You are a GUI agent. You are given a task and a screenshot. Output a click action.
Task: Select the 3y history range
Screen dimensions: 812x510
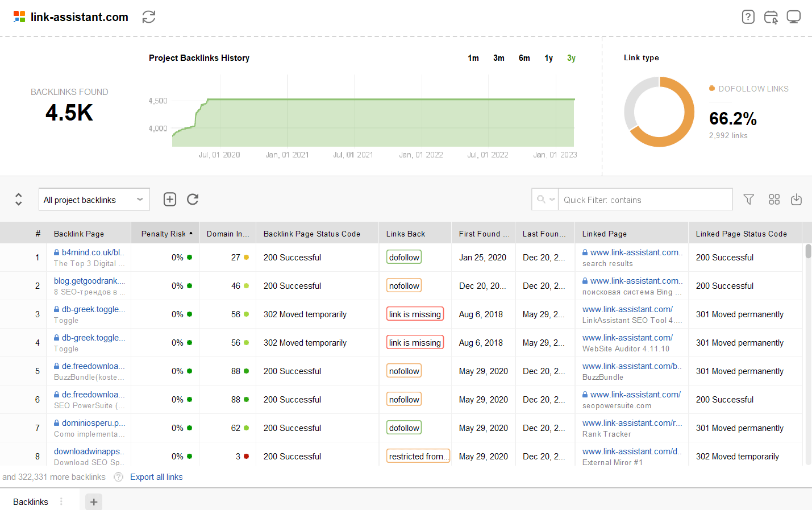(571, 58)
